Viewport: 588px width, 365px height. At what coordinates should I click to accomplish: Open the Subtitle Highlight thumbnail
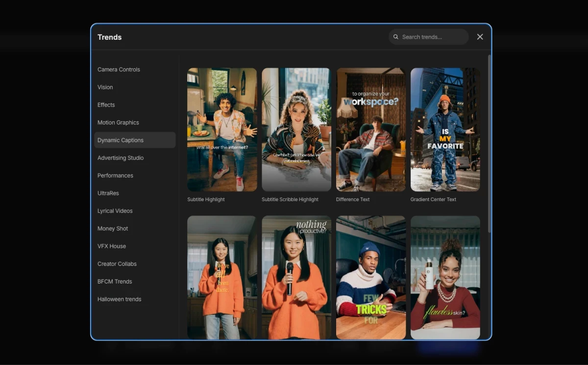coord(222,130)
